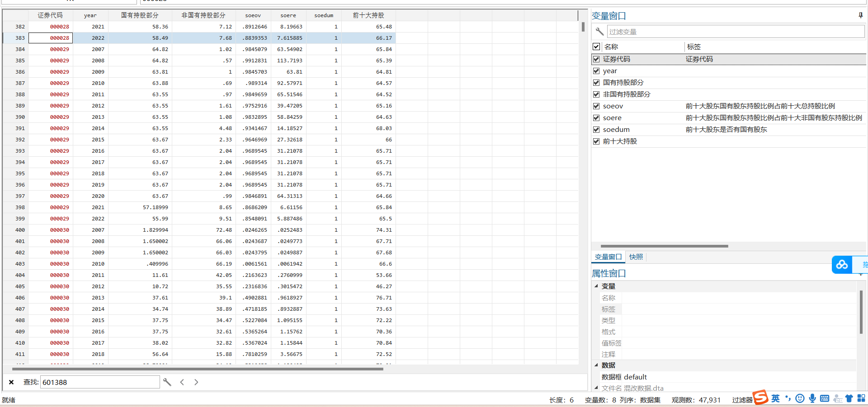Viewport: 868px width, 407px height.
Task: Select the soere row in variables list
Action: (729, 118)
